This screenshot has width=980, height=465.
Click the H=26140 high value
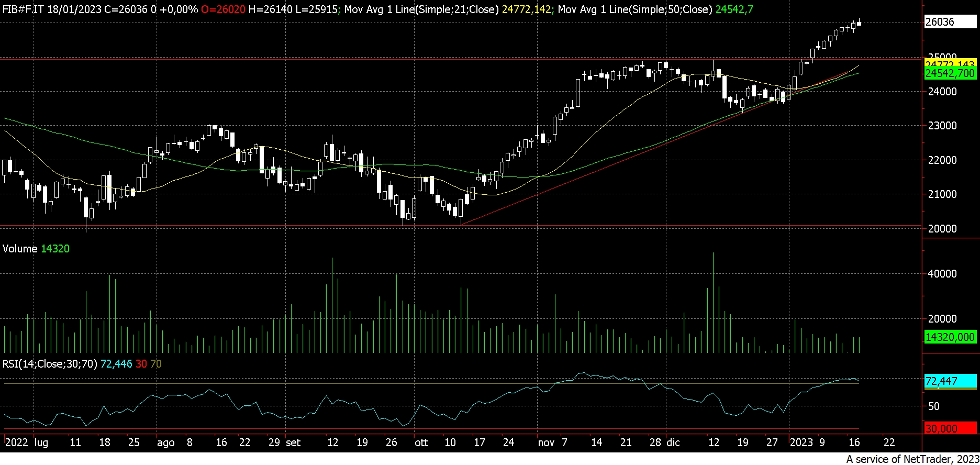tap(270, 9)
